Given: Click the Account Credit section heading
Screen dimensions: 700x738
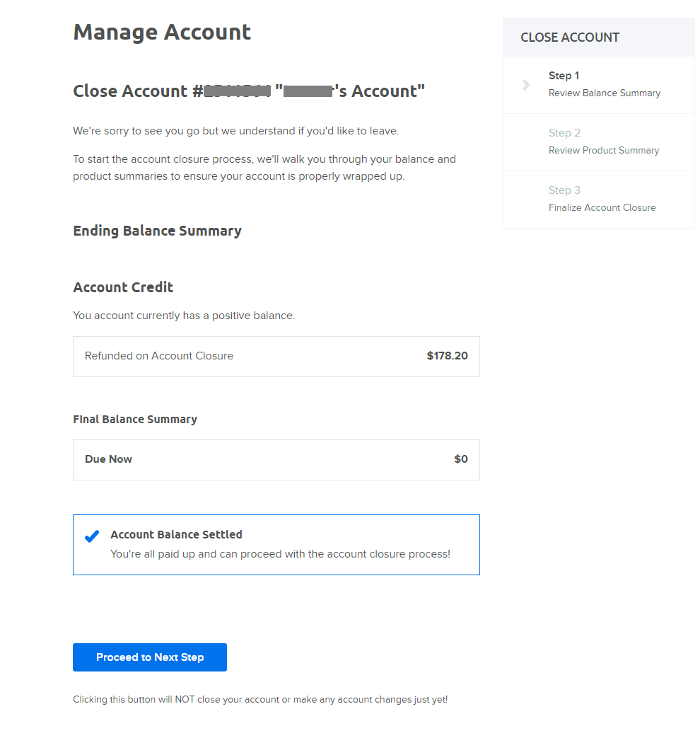Looking at the screenshot, I should pos(123,287).
